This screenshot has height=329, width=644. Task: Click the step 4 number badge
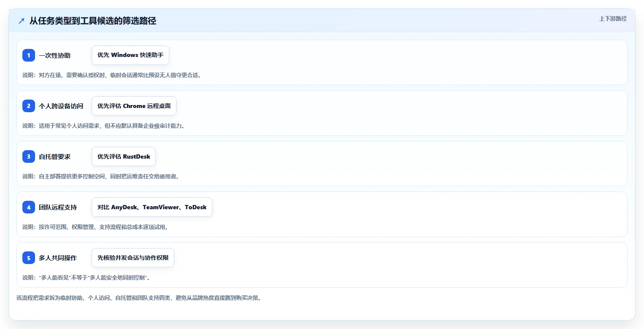pos(29,207)
